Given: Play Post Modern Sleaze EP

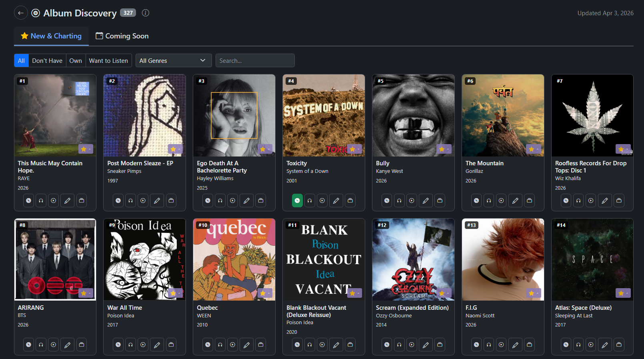Looking at the screenshot, I should (x=143, y=201).
